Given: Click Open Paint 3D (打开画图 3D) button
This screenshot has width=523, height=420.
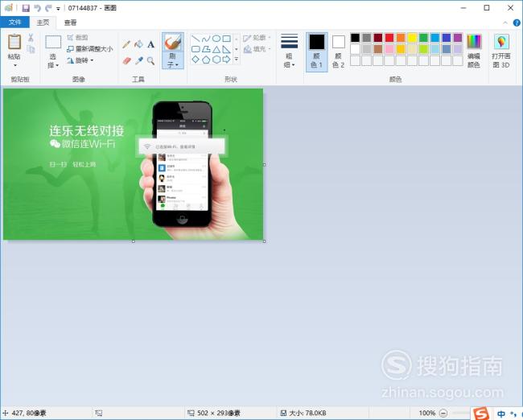Looking at the screenshot, I should [501, 51].
